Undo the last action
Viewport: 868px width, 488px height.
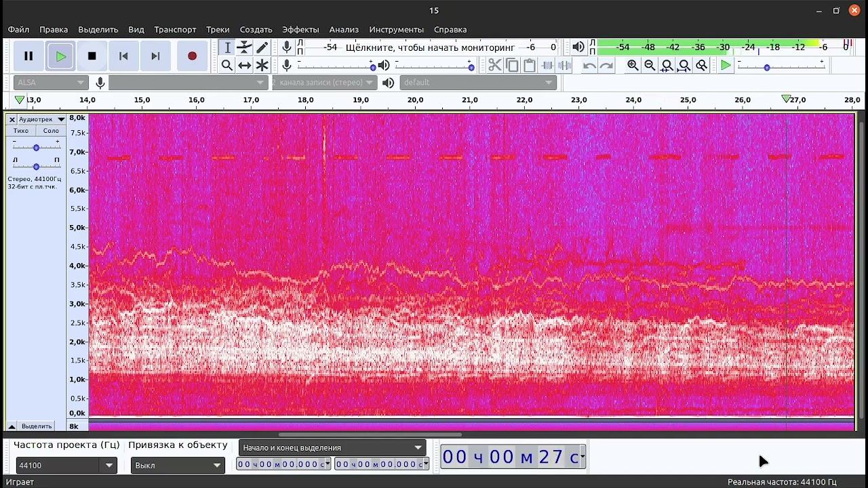pos(589,65)
